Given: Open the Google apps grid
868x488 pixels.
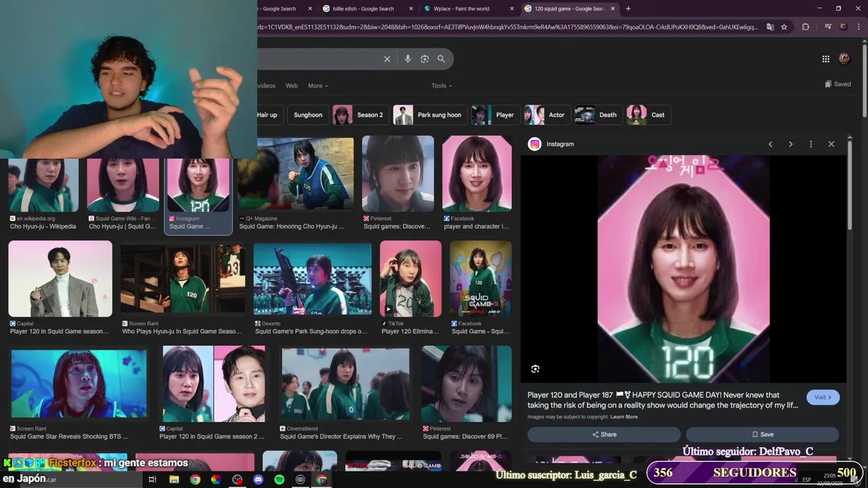Looking at the screenshot, I should (826, 59).
